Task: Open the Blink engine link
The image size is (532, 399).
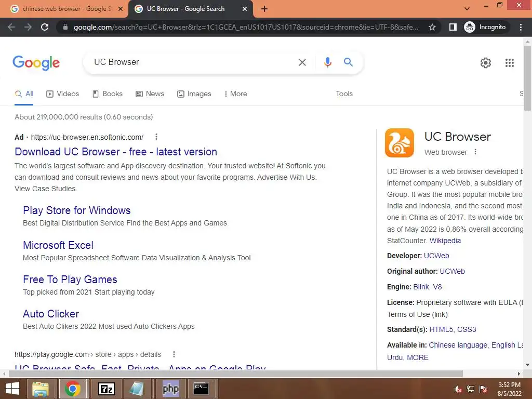Action: [x=421, y=287]
